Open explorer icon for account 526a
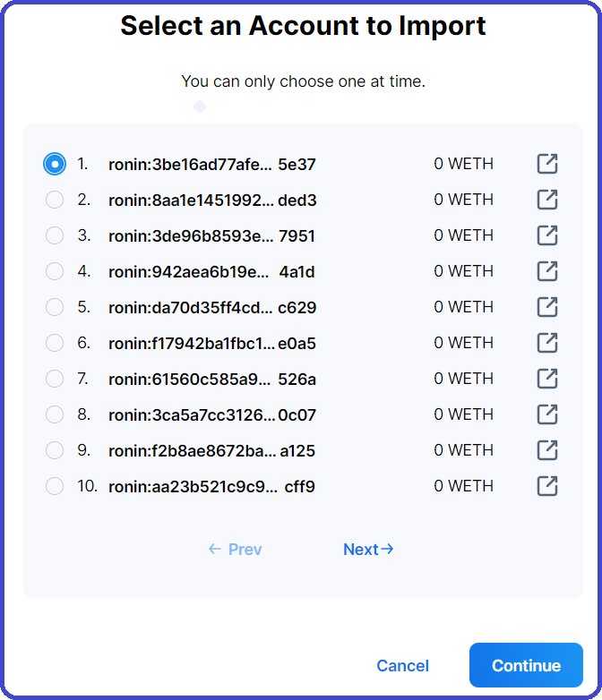Screen dimensions: 602x700 (547, 379)
